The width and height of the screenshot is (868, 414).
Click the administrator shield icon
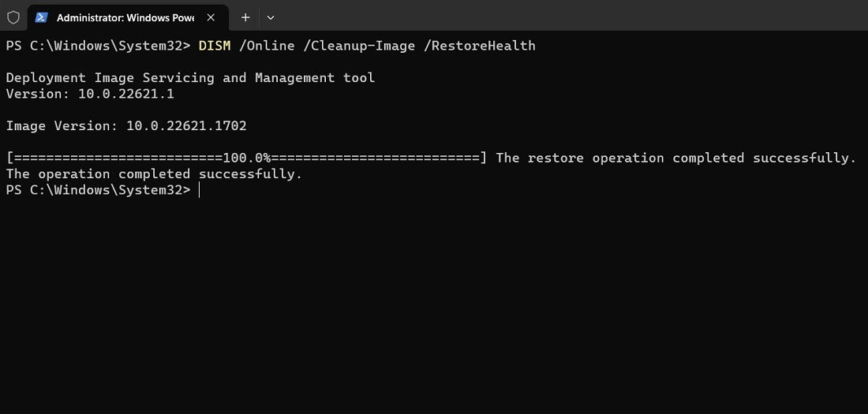coord(13,17)
